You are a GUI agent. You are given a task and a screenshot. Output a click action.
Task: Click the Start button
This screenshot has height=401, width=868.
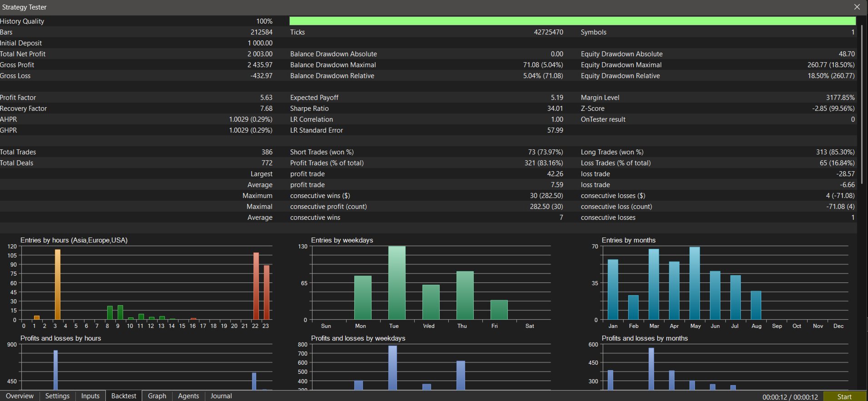point(844,396)
